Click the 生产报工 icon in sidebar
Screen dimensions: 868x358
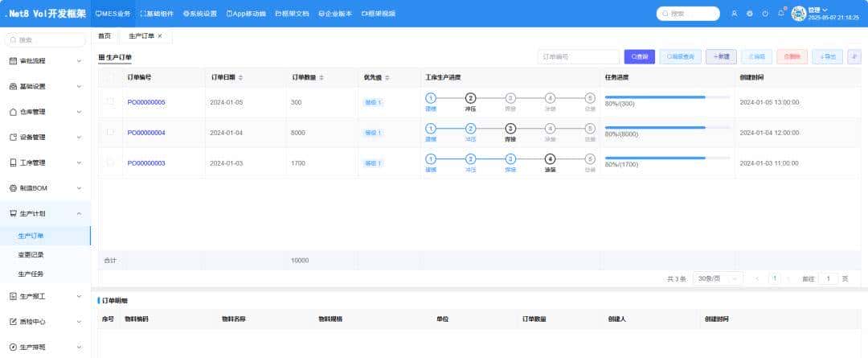pos(14,297)
